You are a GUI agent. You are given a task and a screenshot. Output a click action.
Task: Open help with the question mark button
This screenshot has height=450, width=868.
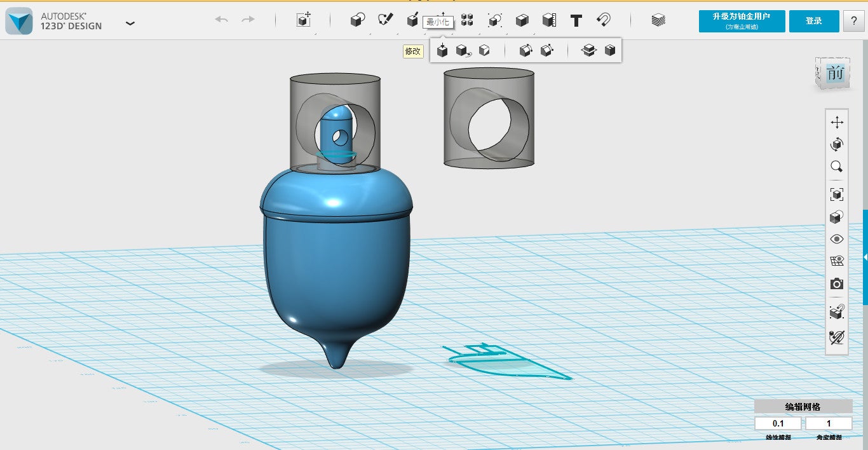click(853, 21)
